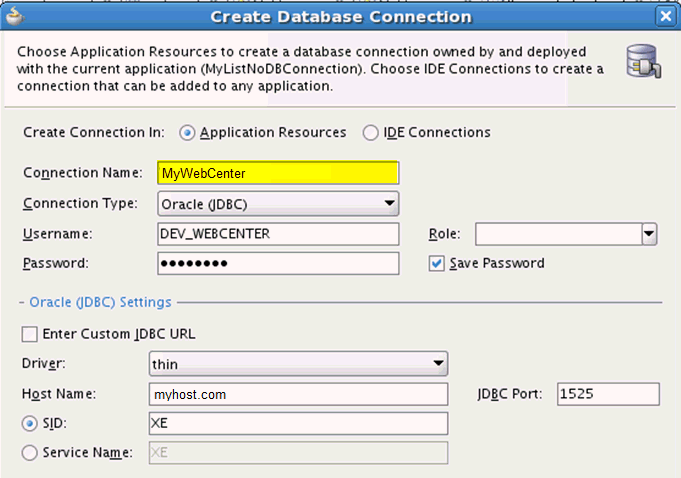Image resolution: width=681 pixels, height=478 pixels.
Task: Click the Connection Type label
Action: tap(80, 203)
